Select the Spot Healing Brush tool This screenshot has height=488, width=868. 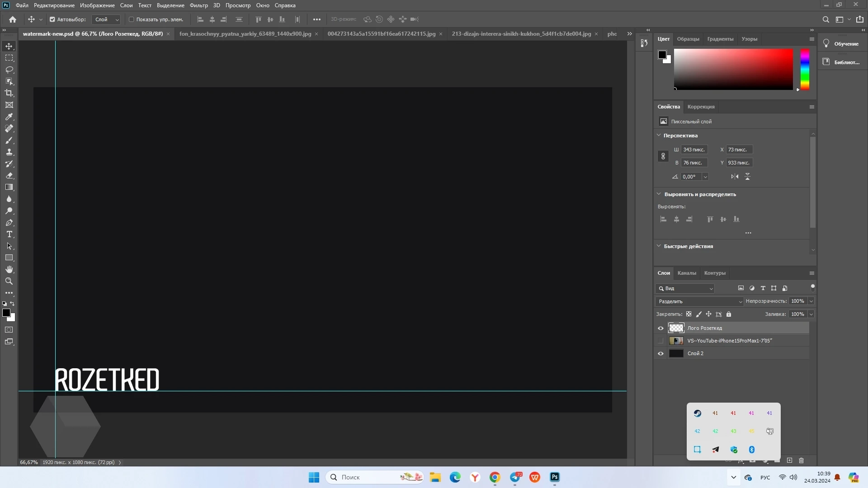9,128
